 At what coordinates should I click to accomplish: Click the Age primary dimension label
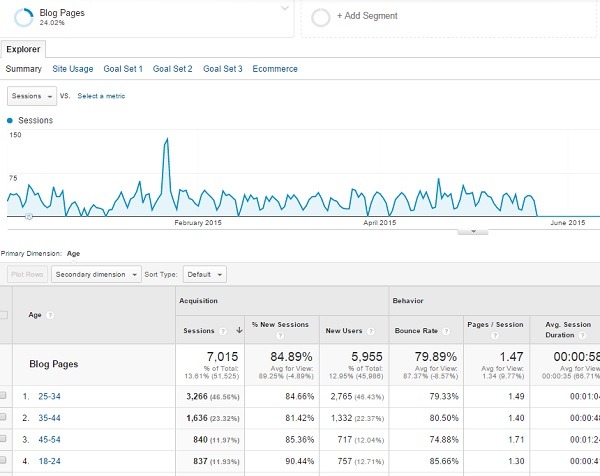point(73,253)
